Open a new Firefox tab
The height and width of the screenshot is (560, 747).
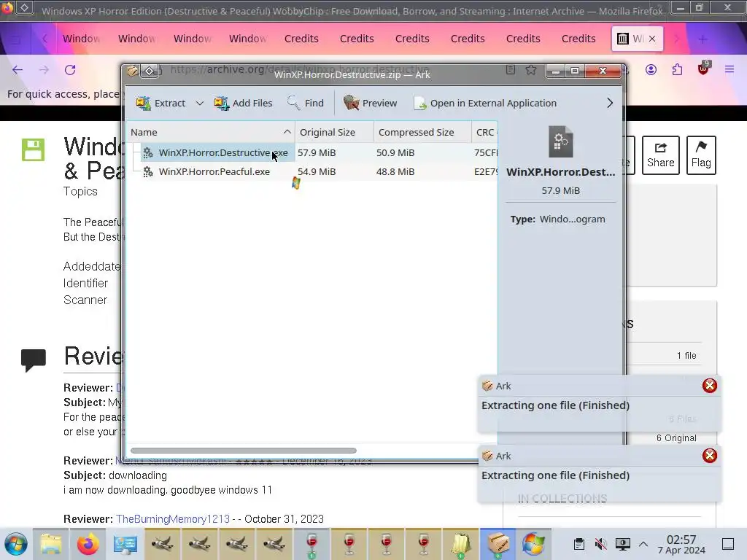[703, 39]
